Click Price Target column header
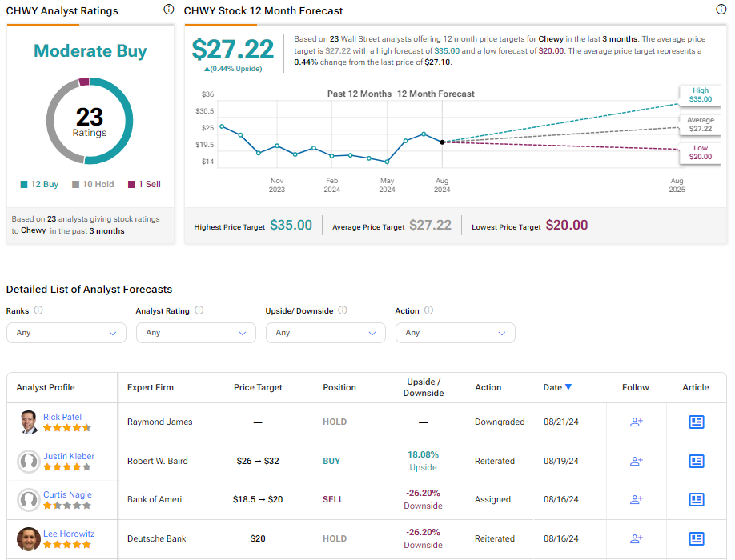Screen dimensions: 735x560 [258, 387]
